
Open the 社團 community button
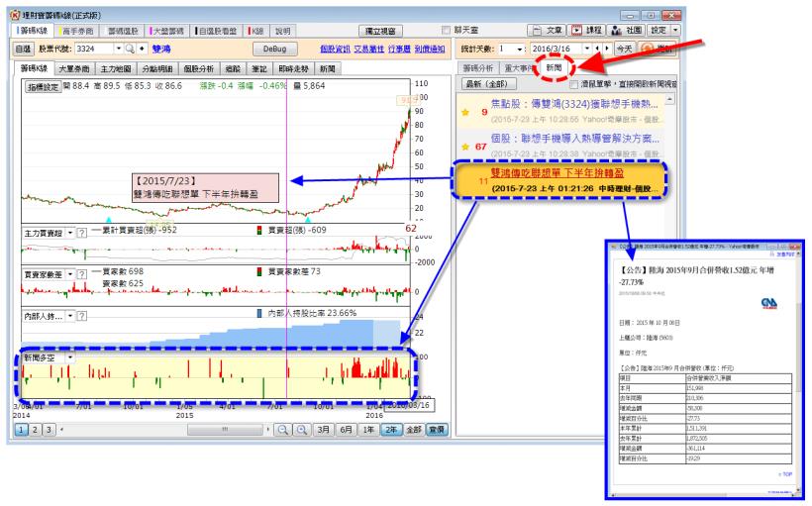(x=626, y=30)
